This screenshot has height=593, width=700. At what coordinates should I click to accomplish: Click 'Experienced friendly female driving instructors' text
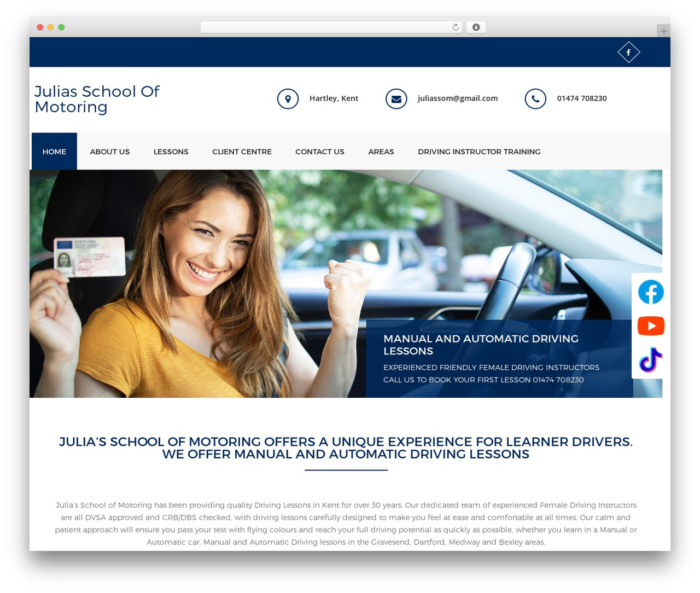point(491,368)
